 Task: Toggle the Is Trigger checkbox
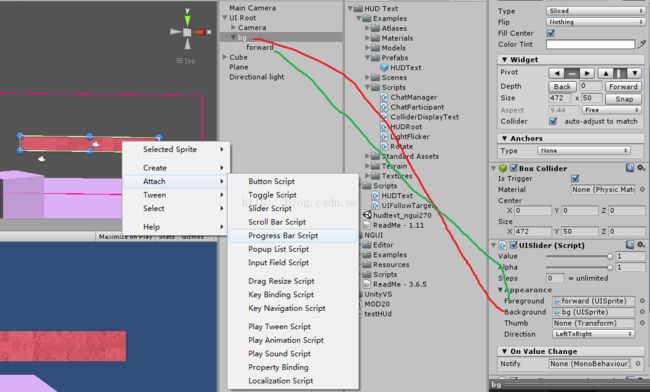click(575, 179)
